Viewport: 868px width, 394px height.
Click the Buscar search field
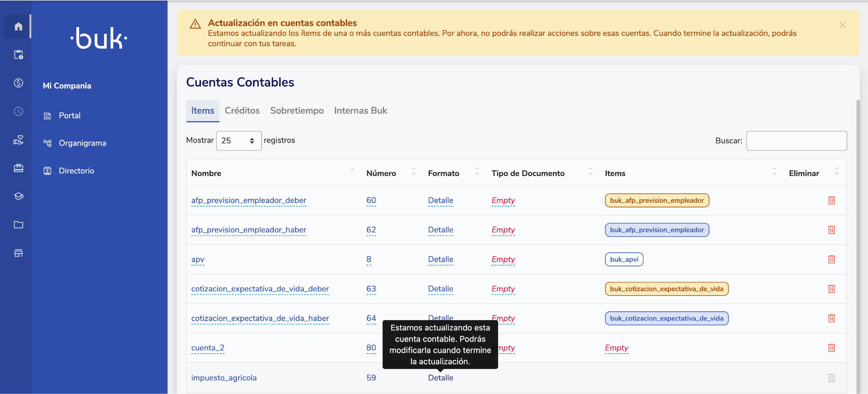pos(796,141)
